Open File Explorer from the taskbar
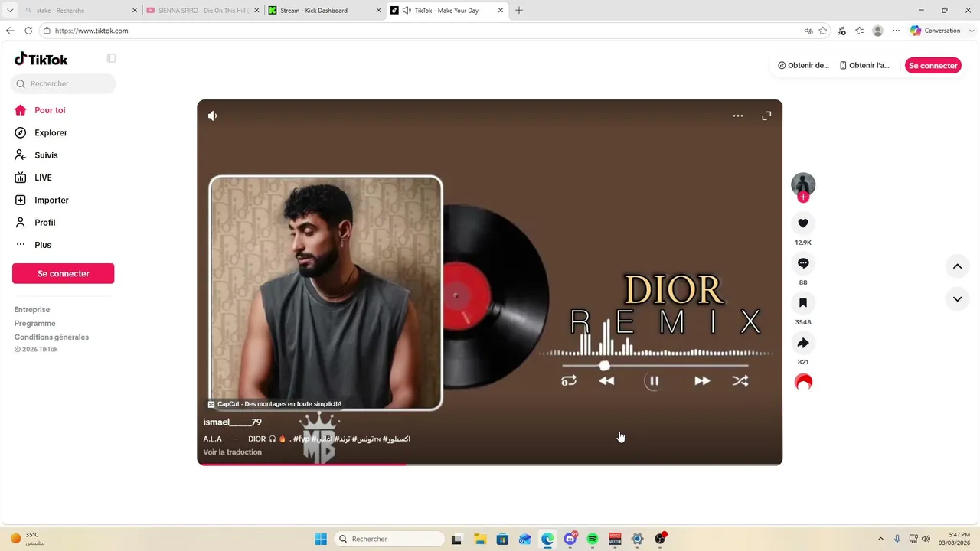 [x=480, y=539]
